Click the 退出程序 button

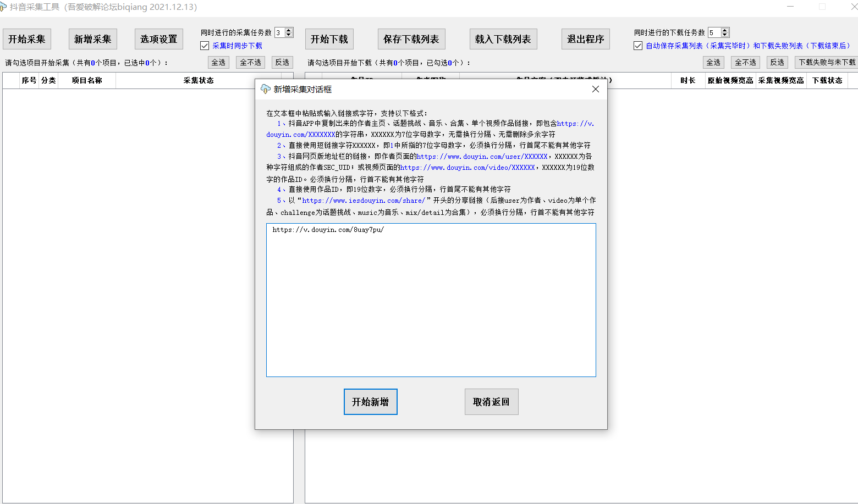point(585,39)
